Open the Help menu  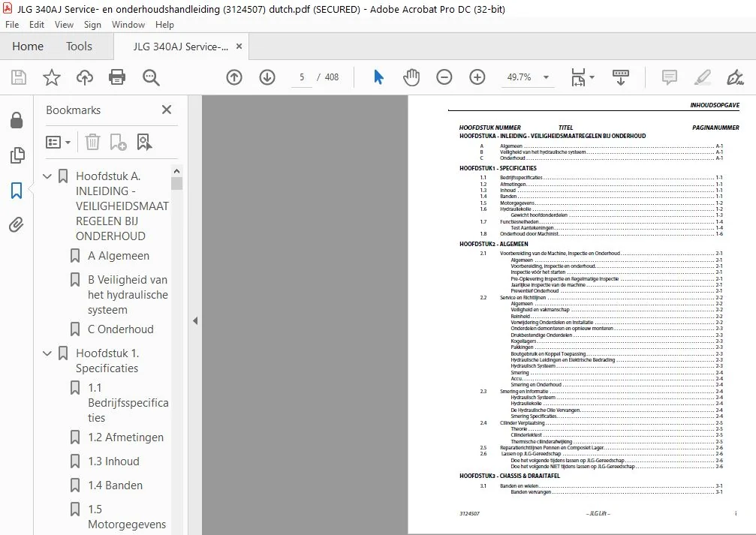tap(164, 25)
